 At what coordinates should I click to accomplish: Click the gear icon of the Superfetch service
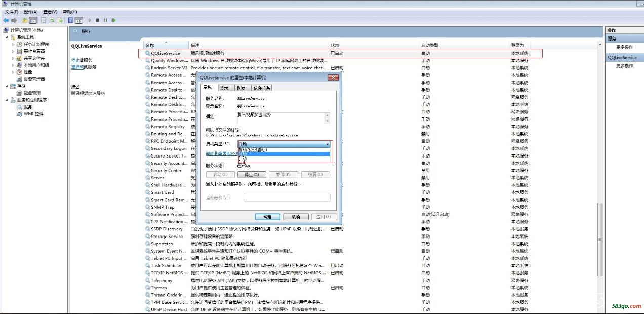[x=147, y=244]
